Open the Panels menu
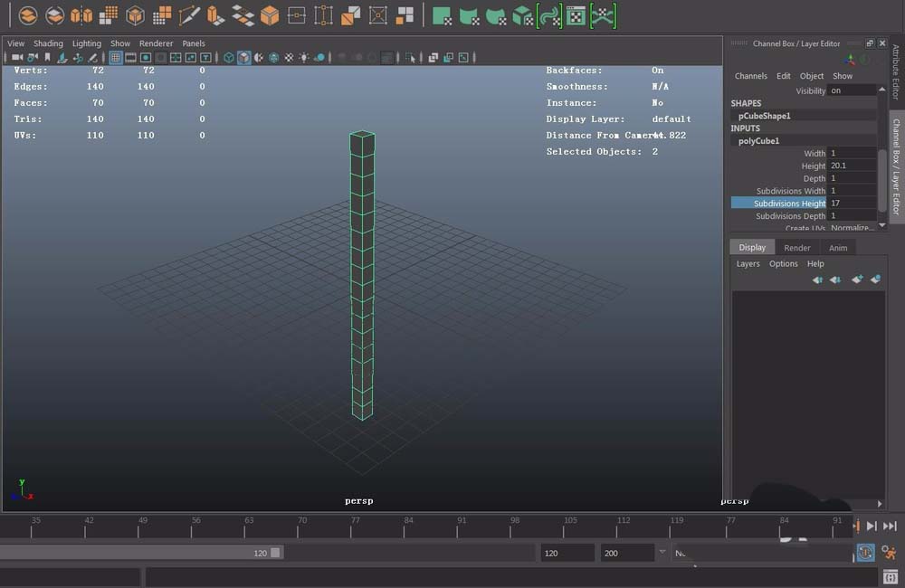 pyautogui.click(x=194, y=43)
